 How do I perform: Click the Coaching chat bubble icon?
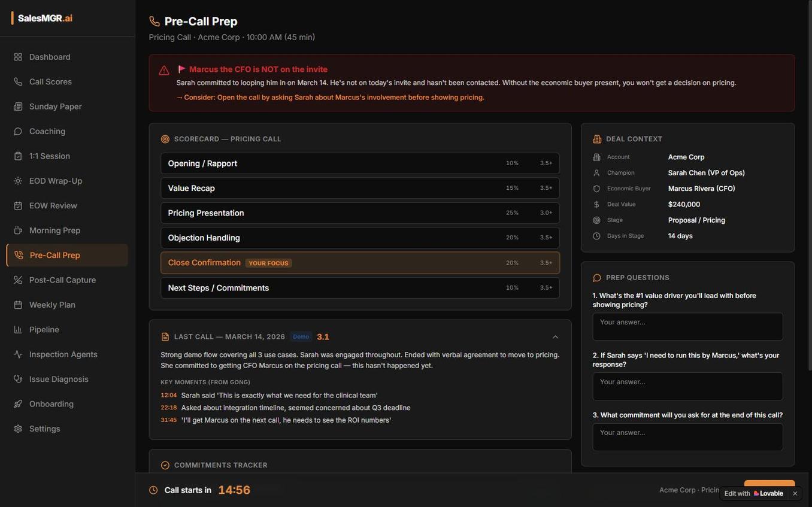(18, 131)
